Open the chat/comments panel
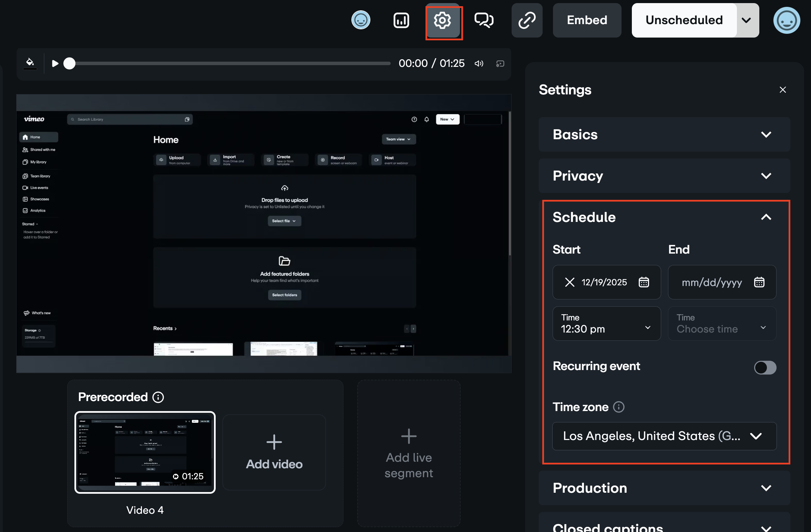Image resolution: width=811 pixels, height=532 pixels. pos(484,20)
